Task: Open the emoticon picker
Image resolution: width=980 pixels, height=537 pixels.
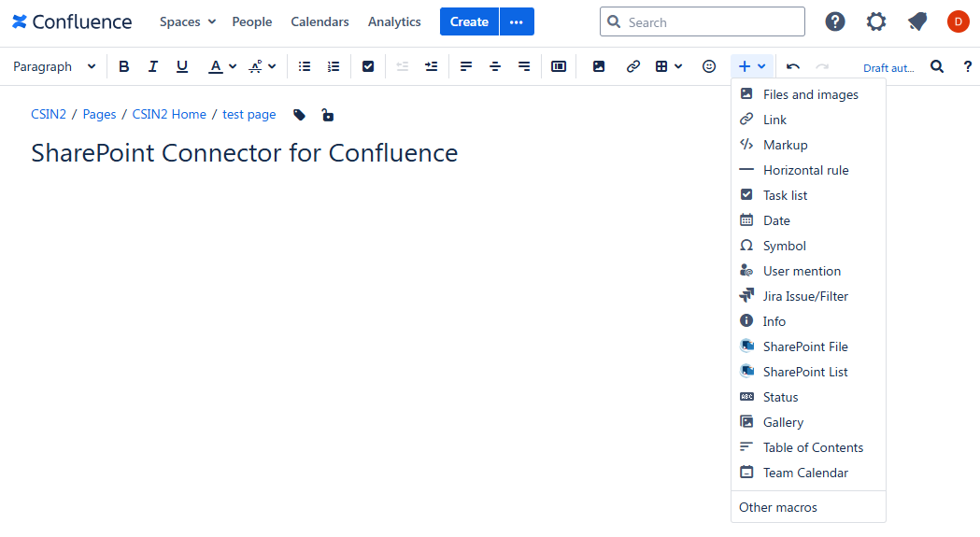Action: coord(709,66)
